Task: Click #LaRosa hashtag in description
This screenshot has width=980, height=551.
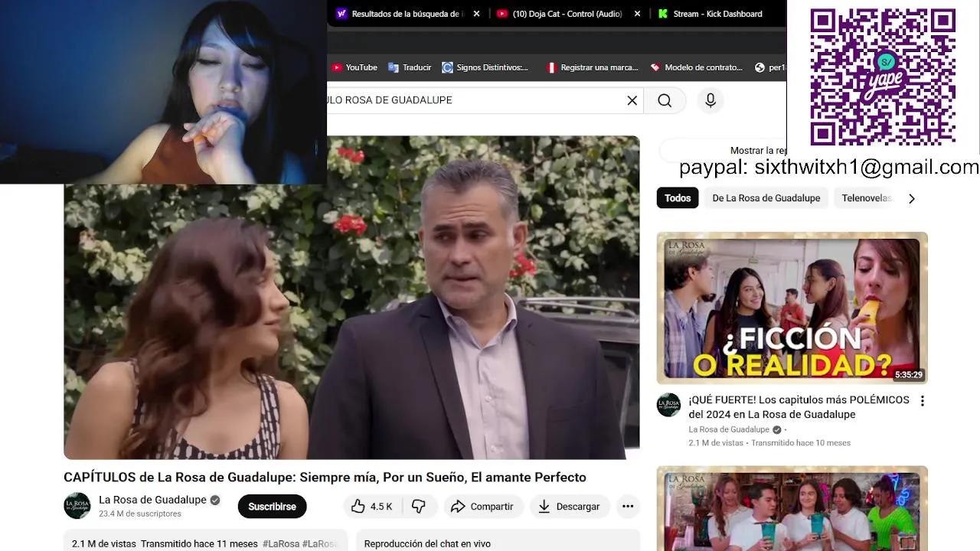Action: (x=281, y=543)
